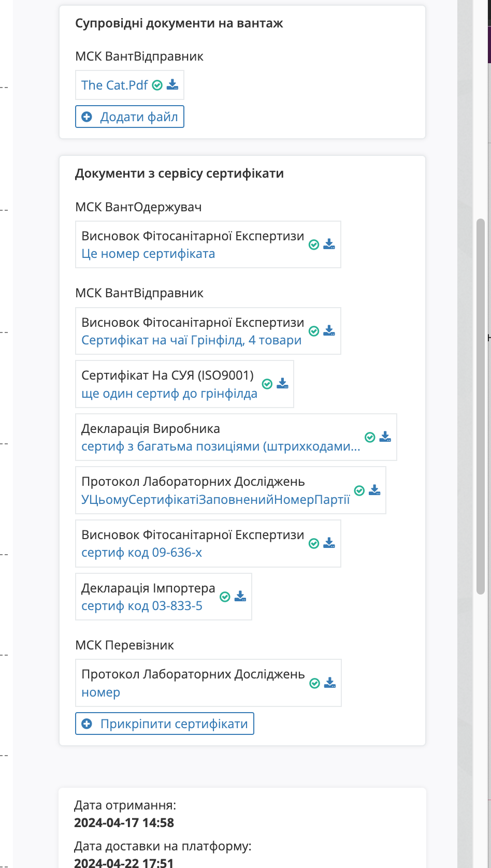This screenshot has width=491, height=868.
Task: Click the check icon for Це номер сертифіката
Action: (x=314, y=244)
